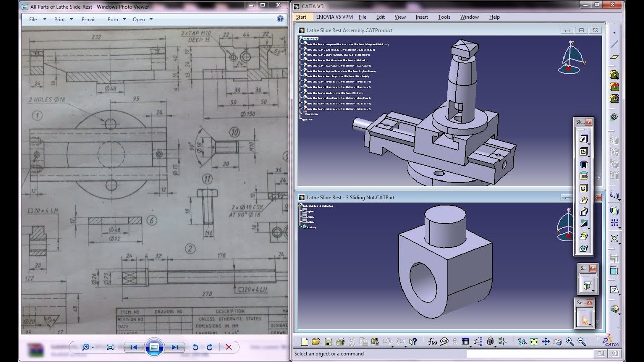
Task: Delete the photo with red X
Action: 228,347
